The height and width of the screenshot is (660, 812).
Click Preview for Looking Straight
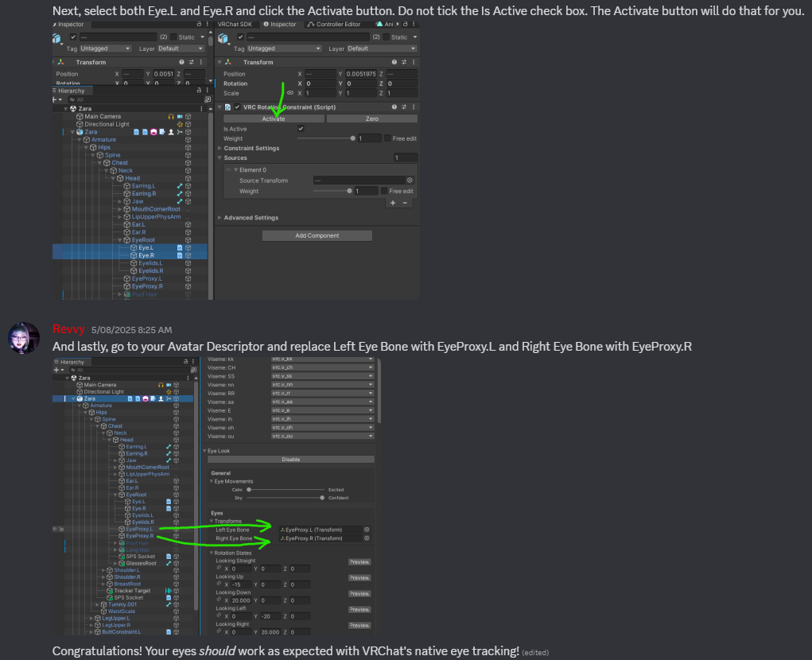(x=359, y=561)
